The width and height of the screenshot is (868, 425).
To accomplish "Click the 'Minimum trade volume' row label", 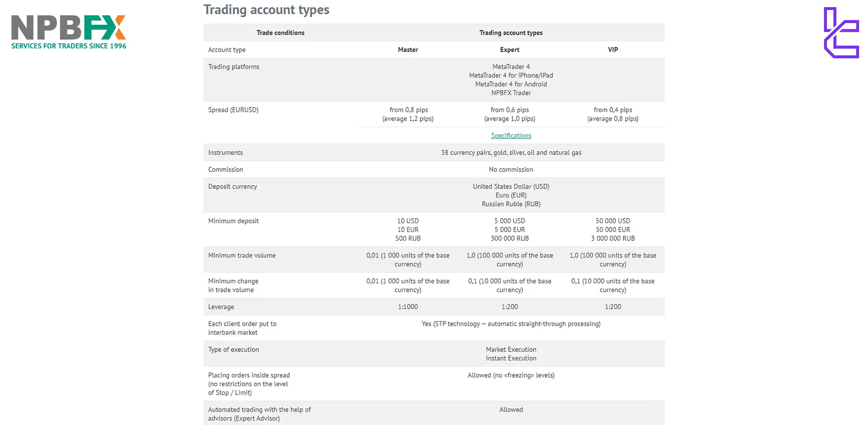I will click(242, 255).
